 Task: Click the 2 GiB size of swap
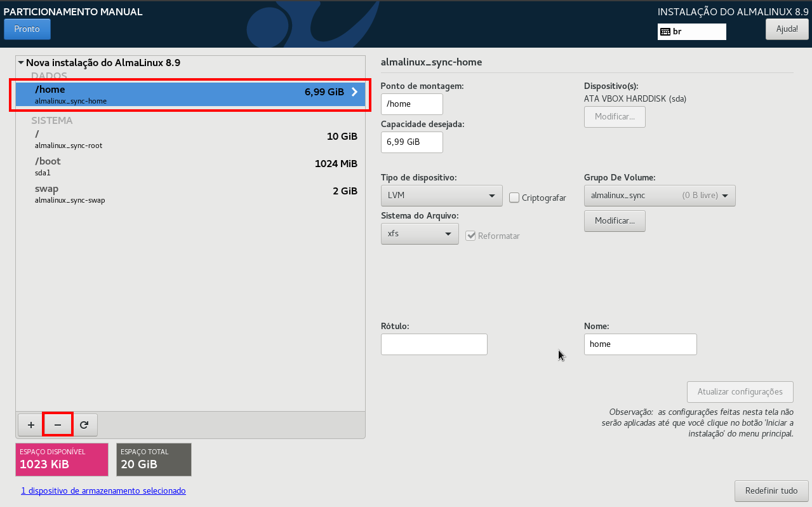tap(345, 191)
